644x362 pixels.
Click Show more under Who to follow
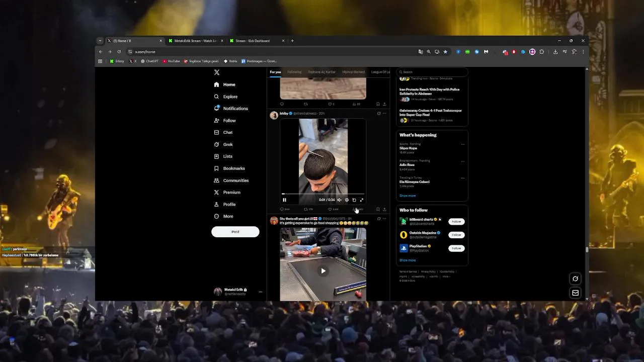[408, 260]
